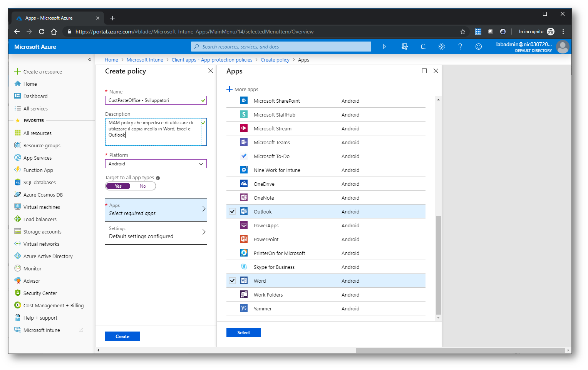Open notifications bell icon

[x=423, y=47]
